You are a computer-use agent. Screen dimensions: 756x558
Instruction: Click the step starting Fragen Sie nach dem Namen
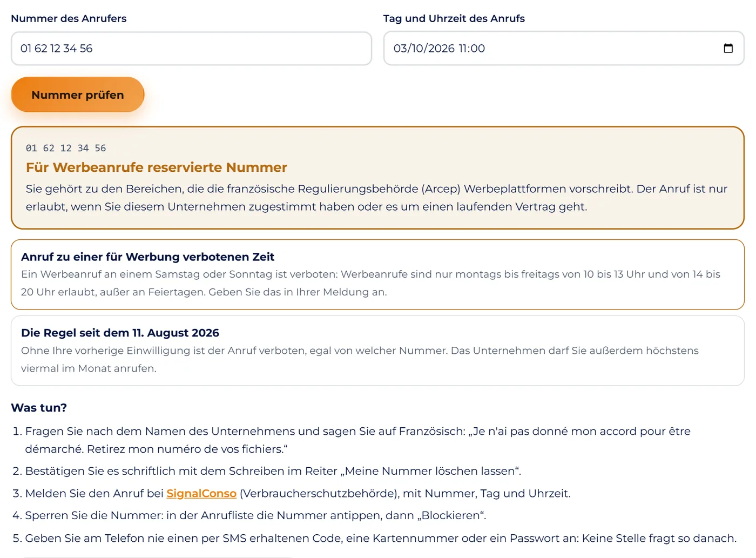pos(358,440)
